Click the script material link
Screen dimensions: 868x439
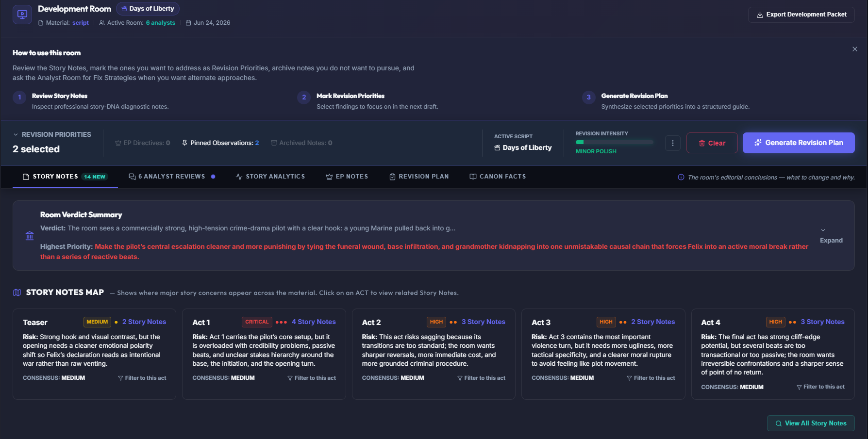point(81,23)
